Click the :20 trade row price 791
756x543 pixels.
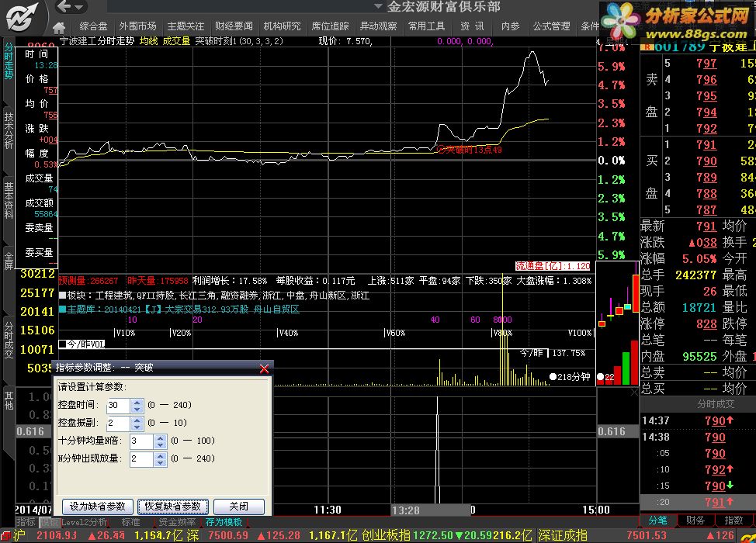point(715,502)
